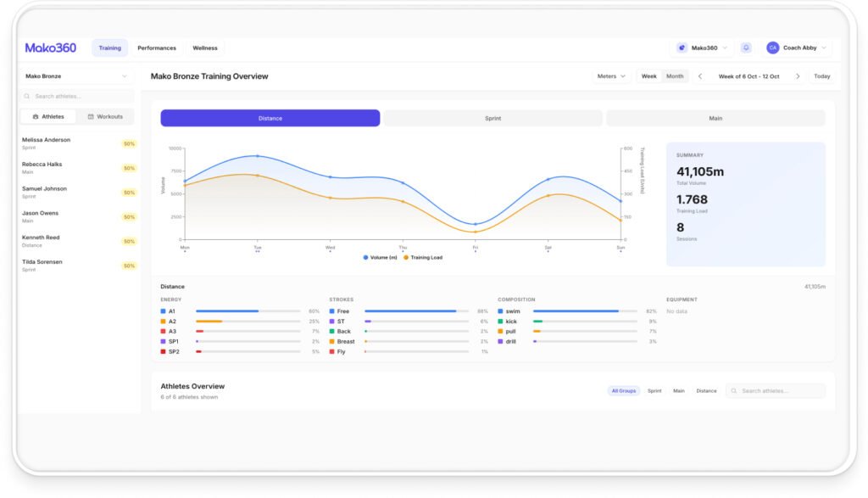Advance to next week with the right arrow
The image size is (868, 498).
pos(798,76)
